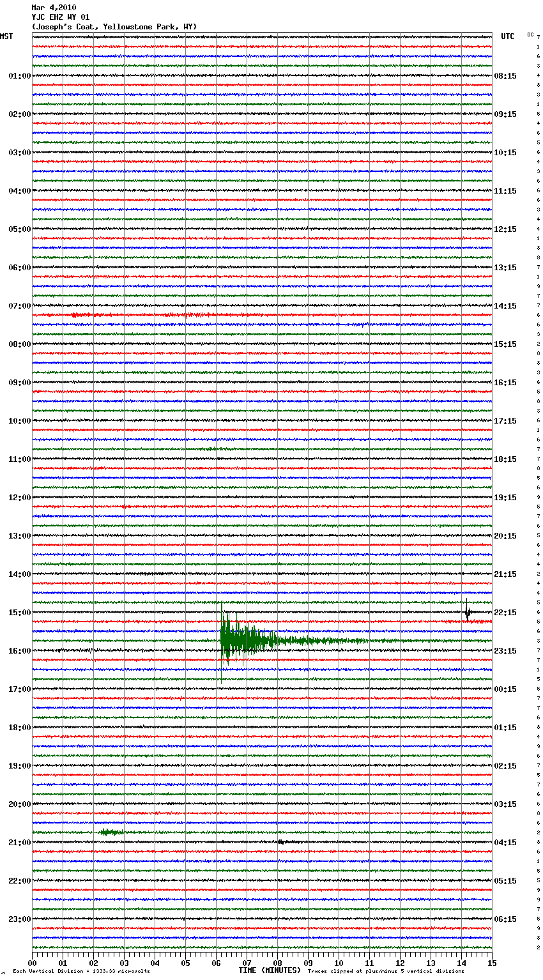Select the 18:00 MST time label
This screenshot has width=543, height=980.
[x=20, y=728]
